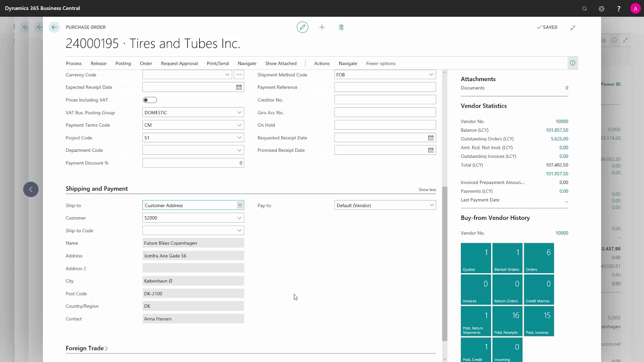Open Expected Receipt Date calendar icon
644x362 pixels.
(239, 87)
